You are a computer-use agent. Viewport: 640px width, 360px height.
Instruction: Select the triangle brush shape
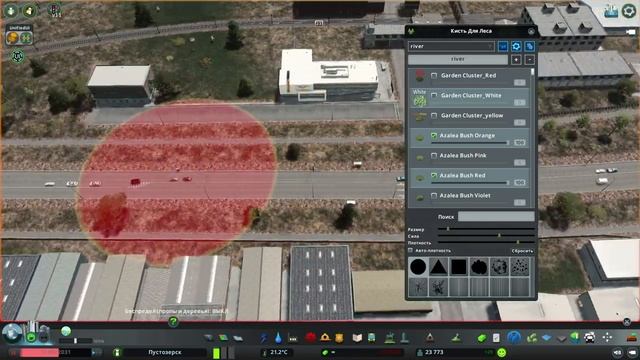point(438,267)
